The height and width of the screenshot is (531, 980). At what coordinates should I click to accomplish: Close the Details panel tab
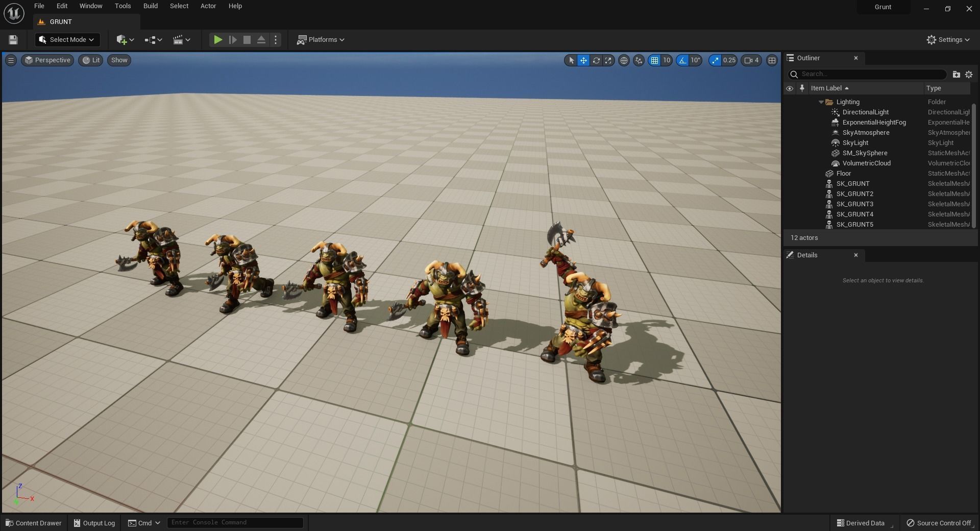[856, 255]
